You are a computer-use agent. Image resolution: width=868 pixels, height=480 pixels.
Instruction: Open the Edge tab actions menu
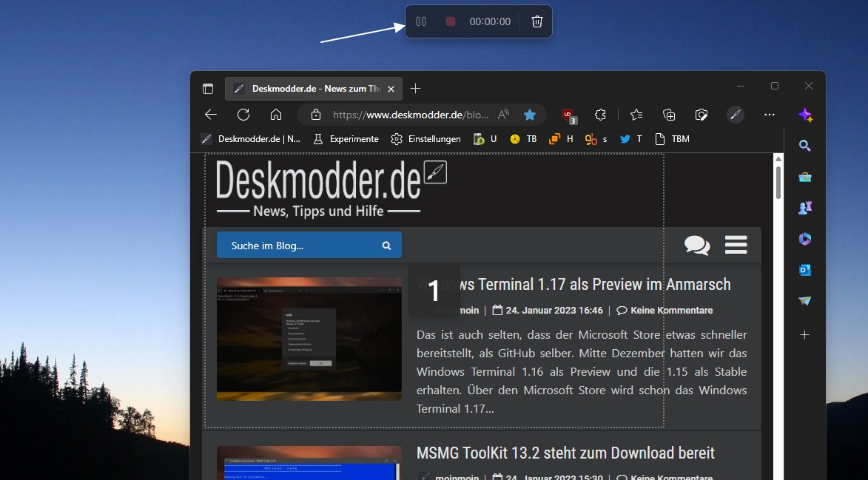pos(208,89)
